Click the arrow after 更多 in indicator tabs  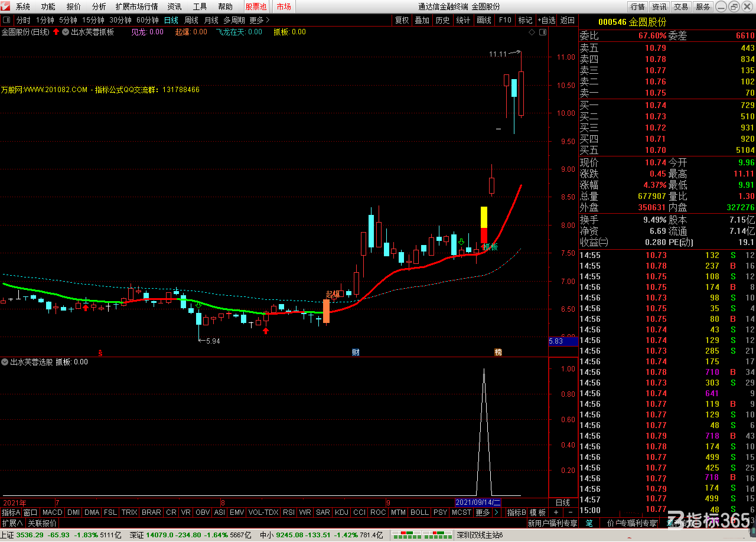[495, 512]
